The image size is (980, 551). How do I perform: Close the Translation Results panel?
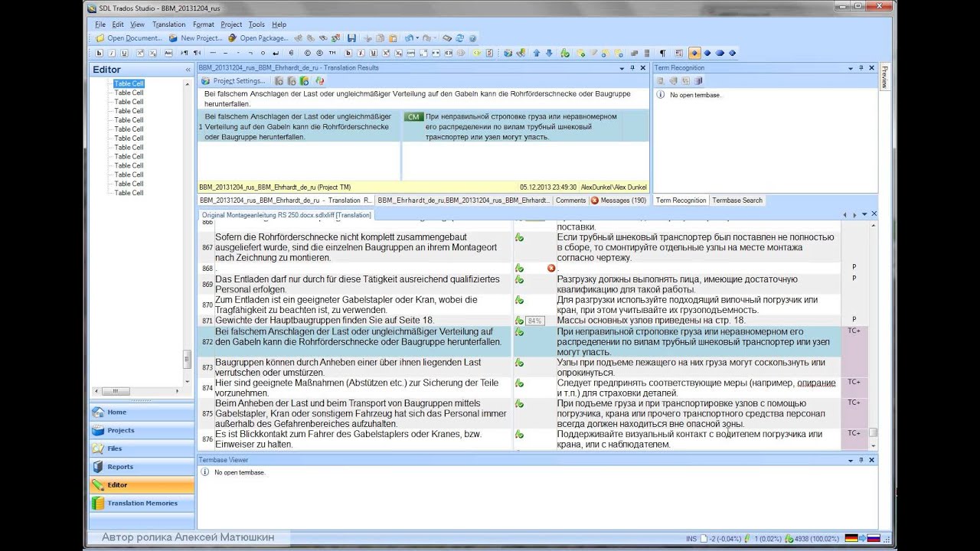tap(642, 68)
